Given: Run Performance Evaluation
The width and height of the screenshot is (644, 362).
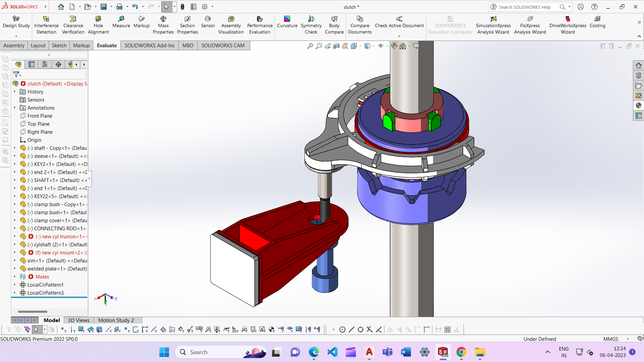Looking at the screenshot, I should pos(260,25).
